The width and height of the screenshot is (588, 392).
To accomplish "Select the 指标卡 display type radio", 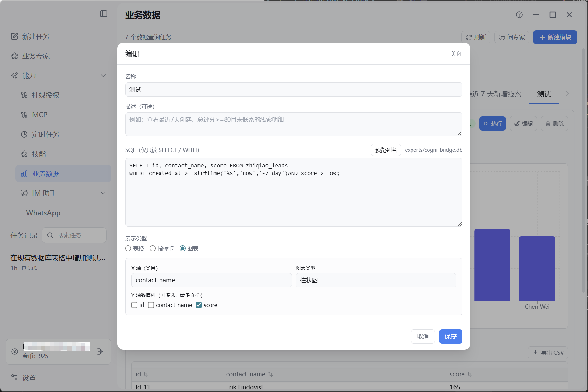I will tap(153, 248).
